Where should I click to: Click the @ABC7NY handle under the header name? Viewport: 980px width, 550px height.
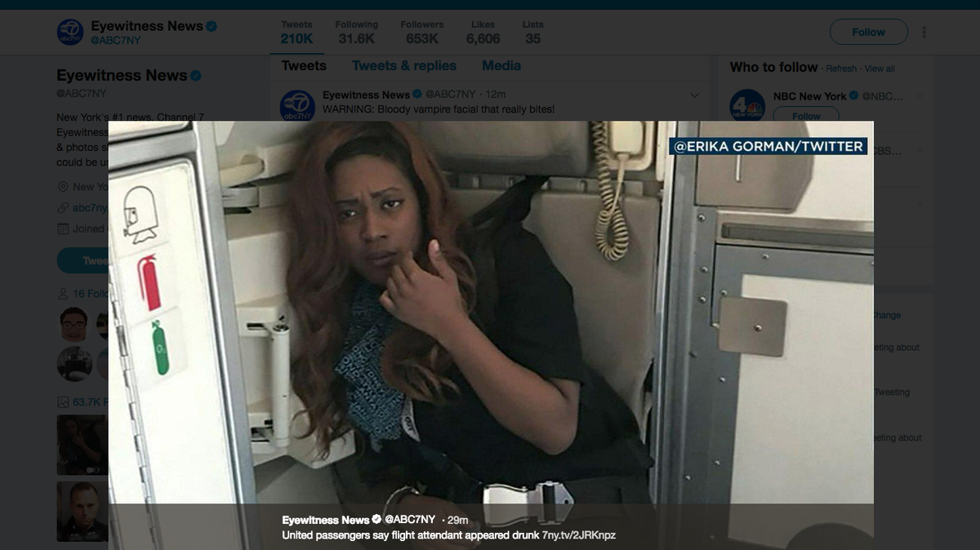(115, 40)
